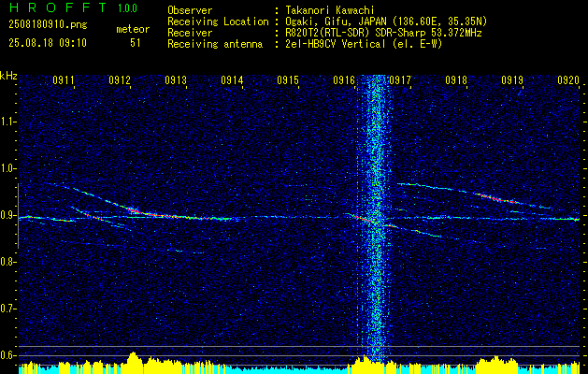
Task: Click the meteor count 51
Action: [x=136, y=43]
